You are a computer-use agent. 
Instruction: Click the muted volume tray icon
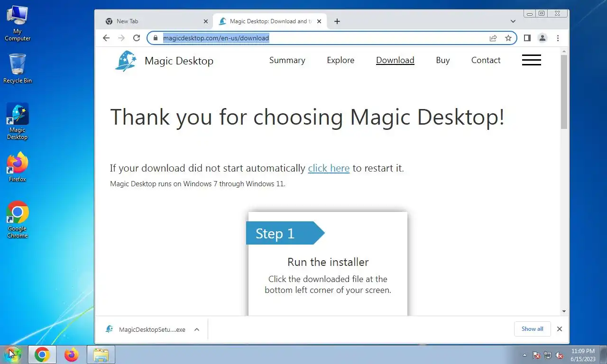click(x=559, y=355)
